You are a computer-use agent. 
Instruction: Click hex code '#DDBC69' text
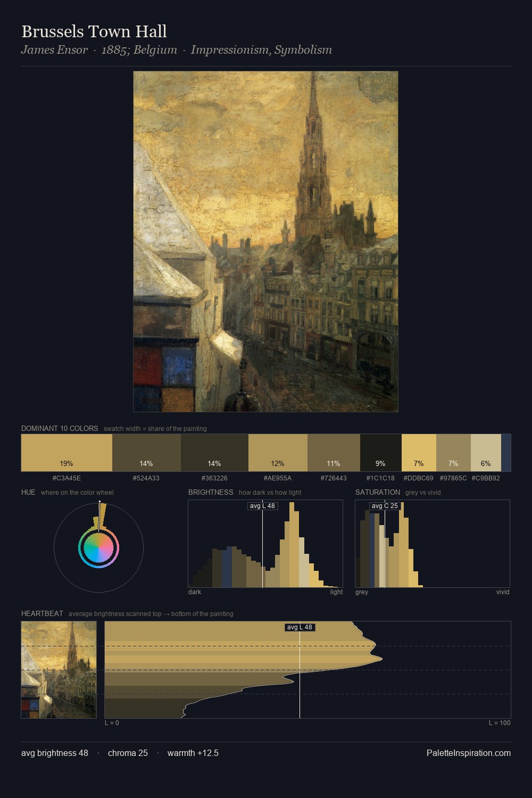(x=419, y=478)
